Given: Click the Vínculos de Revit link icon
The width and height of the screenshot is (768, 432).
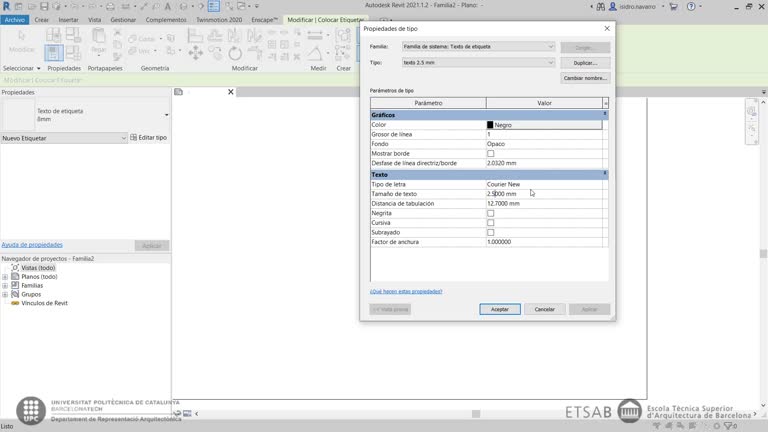Looking at the screenshot, I should point(15,303).
